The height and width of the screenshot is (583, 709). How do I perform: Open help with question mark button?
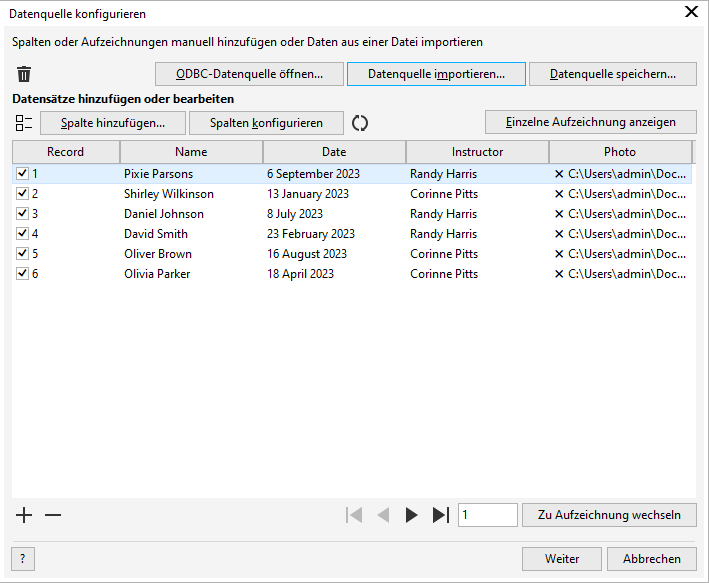[22, 559]
